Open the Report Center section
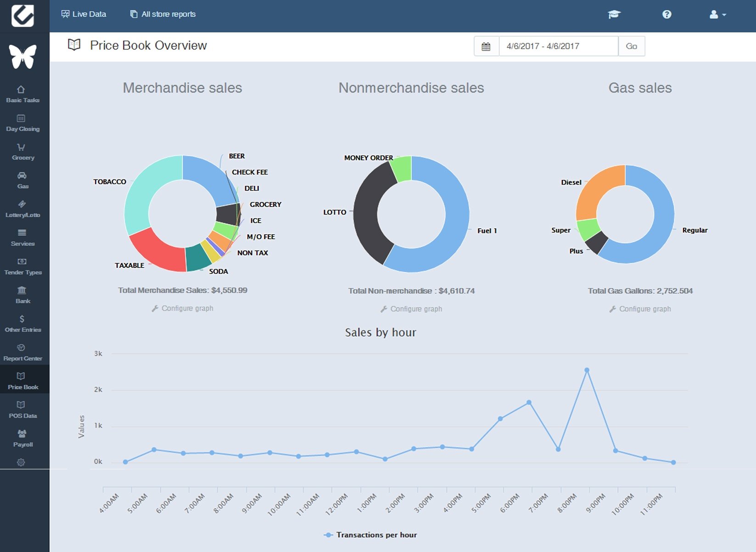The height and width of the screenshot is (552, 756). coord(22,352)
